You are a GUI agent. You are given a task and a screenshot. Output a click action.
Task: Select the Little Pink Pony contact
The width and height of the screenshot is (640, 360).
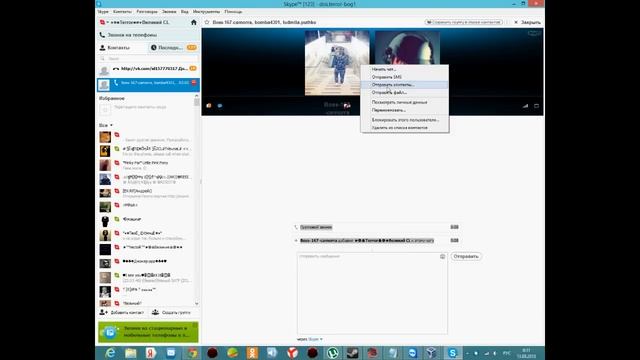147,165
